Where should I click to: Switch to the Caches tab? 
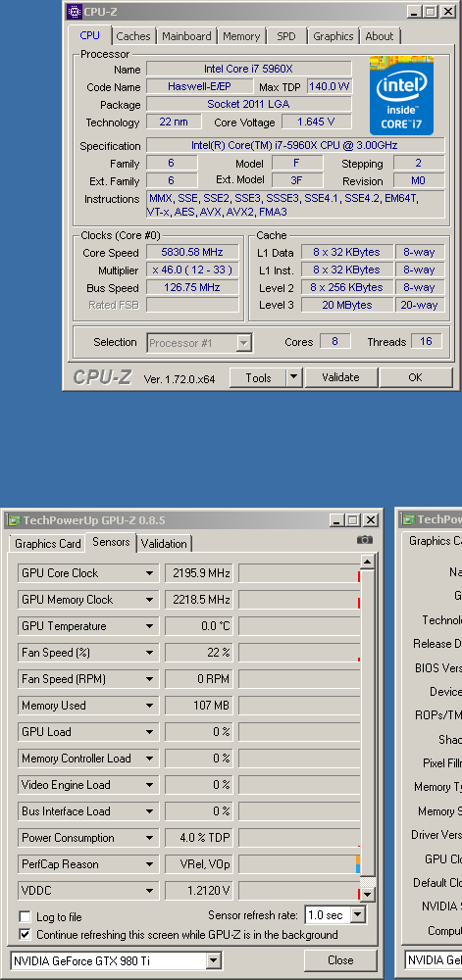[x=133, y=36]
